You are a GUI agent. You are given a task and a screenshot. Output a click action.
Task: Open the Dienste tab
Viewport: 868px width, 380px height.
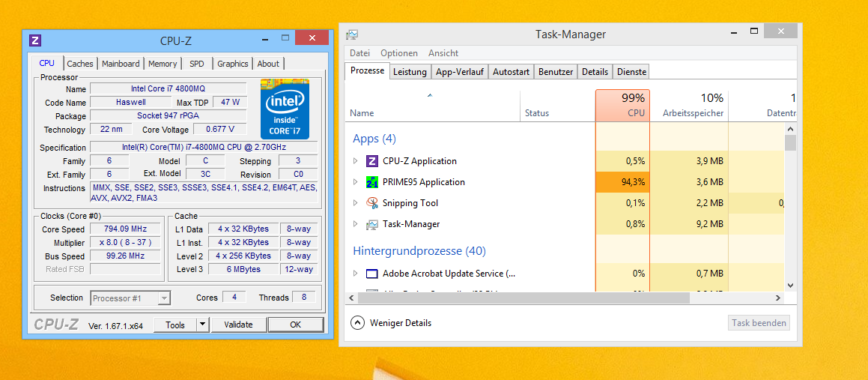631,72
